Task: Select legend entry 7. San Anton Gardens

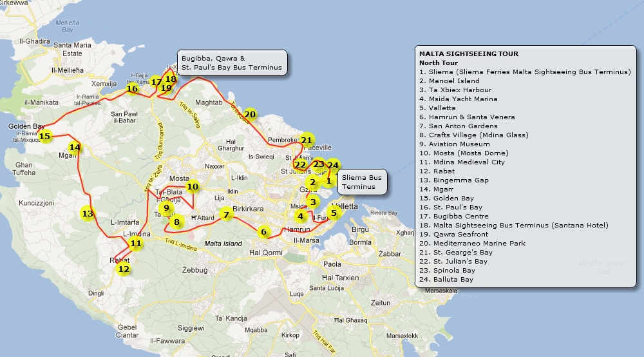Action: tap(459, 126)
